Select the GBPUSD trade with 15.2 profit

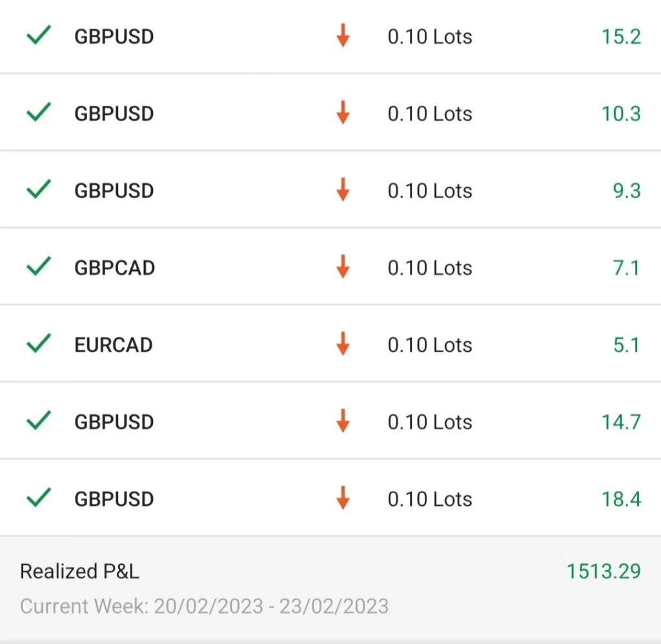pos(330,36)
